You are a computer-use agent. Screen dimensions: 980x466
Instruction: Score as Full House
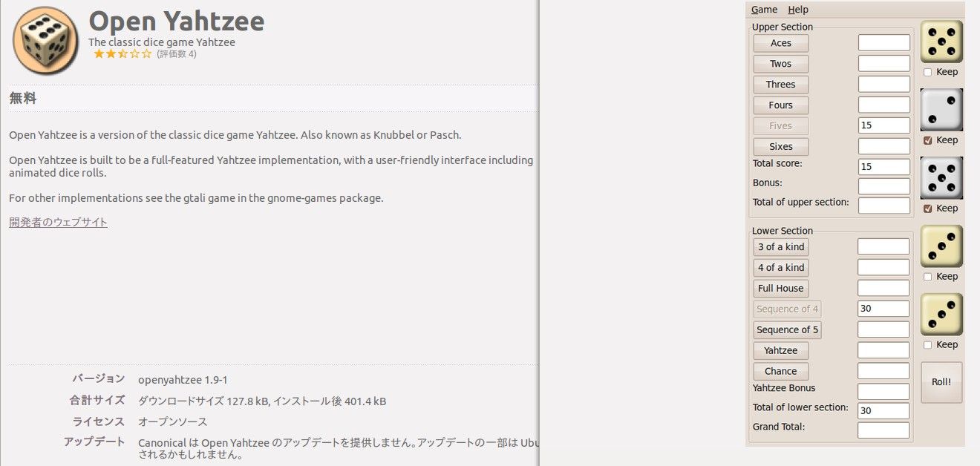pos(781,289)
